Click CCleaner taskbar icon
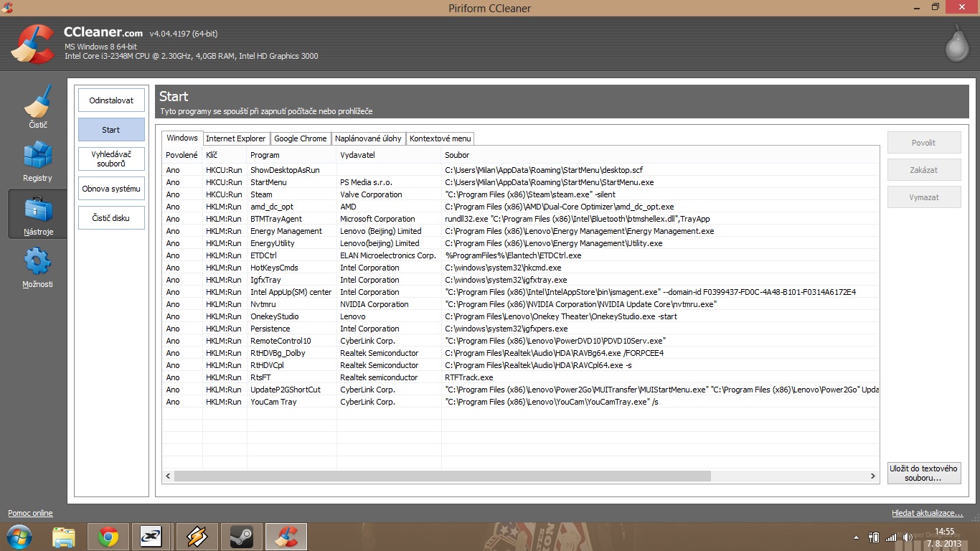Viewport: 980px width, 551px height. tap(286, 537)
